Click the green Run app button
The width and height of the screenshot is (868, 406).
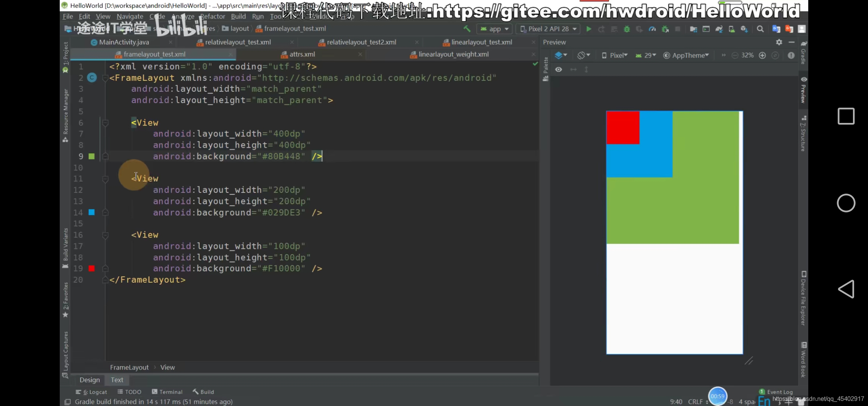(589, 29)
